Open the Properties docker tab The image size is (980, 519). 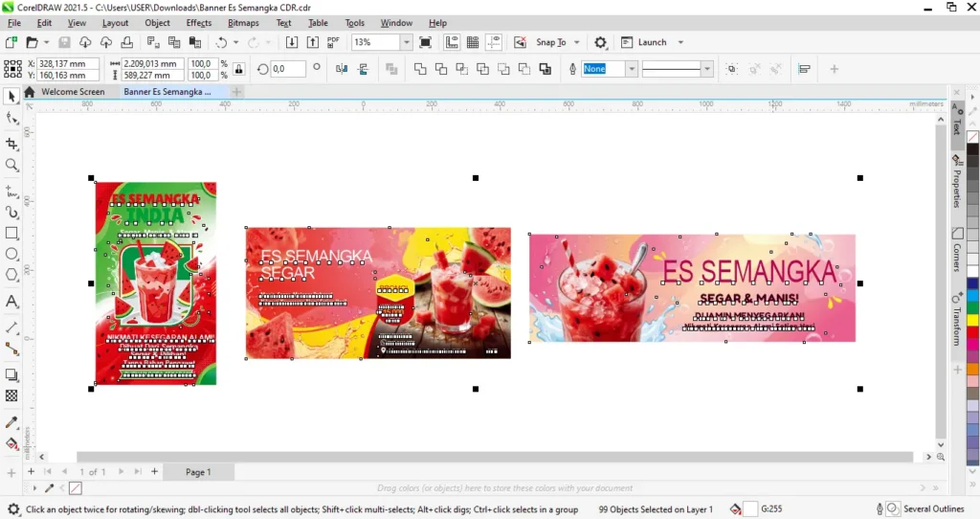tap(957, 181)
